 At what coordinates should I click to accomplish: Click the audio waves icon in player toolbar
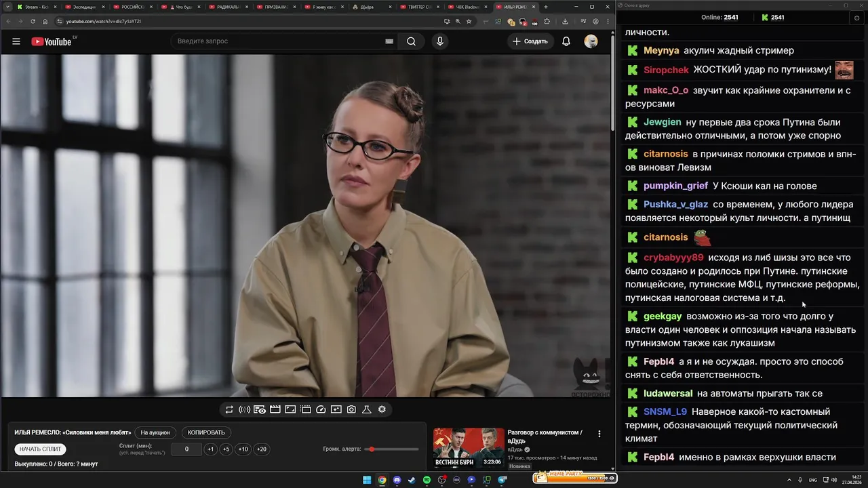click(x=245, y=409)
